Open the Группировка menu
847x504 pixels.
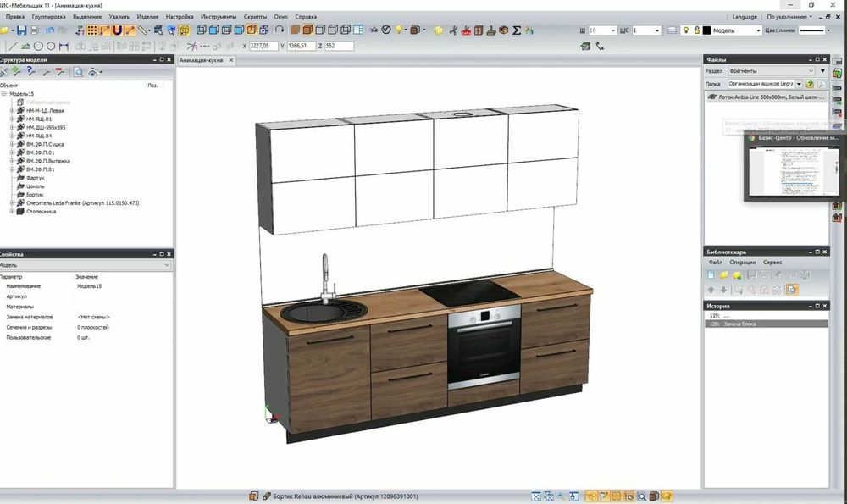[48, 17]
